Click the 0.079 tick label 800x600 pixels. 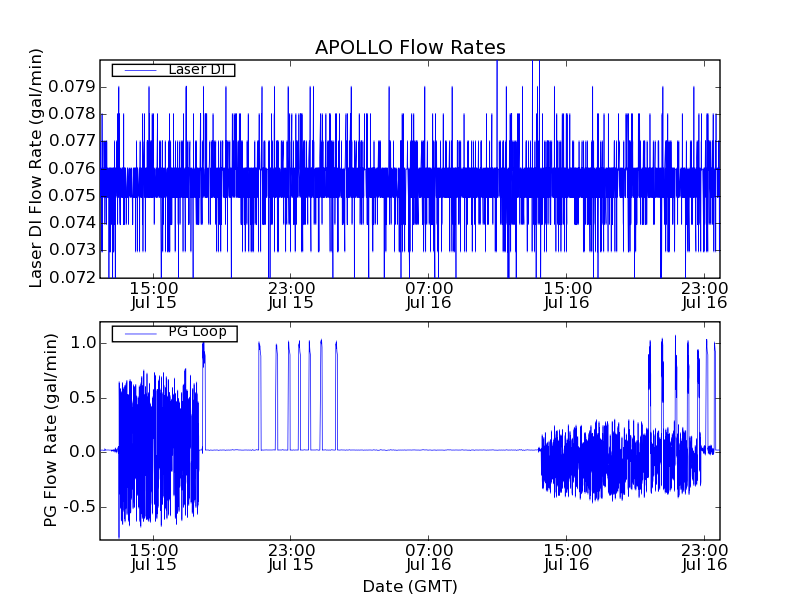72,87
